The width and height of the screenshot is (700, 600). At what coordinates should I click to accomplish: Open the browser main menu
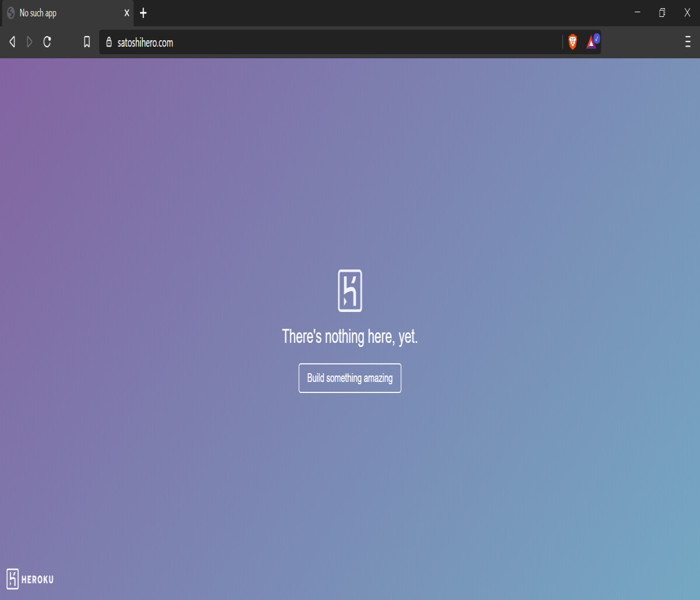coord(688,42)
